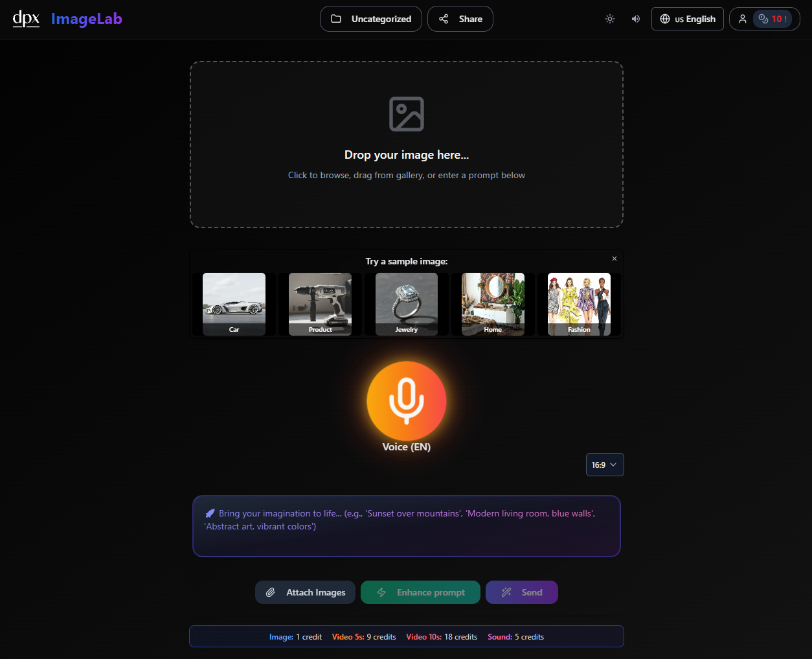Click the Attach Images button
Viewport: 812px width, 659px height.
(305, 592)
